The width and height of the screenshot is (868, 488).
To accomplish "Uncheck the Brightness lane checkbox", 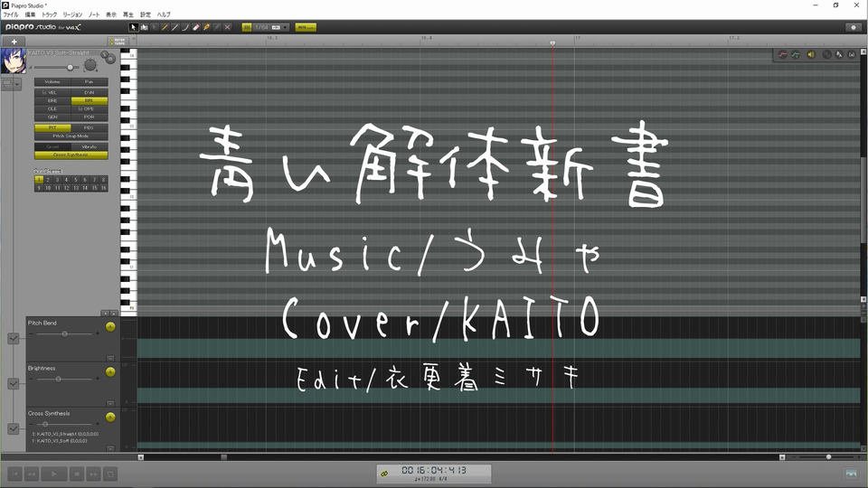I will tap(14, 383).
